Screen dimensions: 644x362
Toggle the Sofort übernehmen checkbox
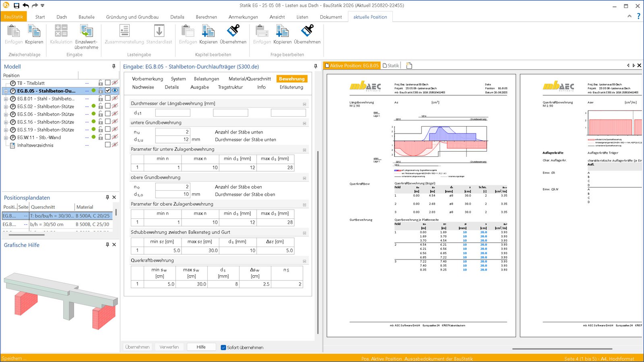point(223,348)
